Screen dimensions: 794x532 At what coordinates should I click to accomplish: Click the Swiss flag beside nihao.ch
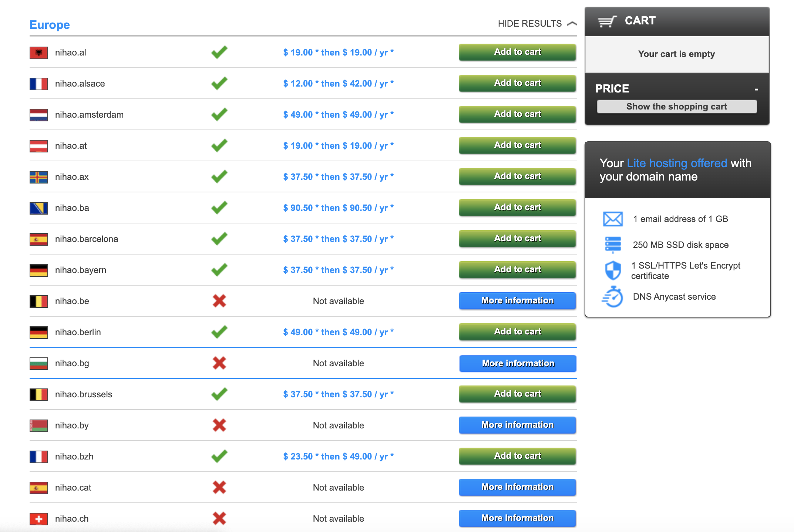click(39, 519)
